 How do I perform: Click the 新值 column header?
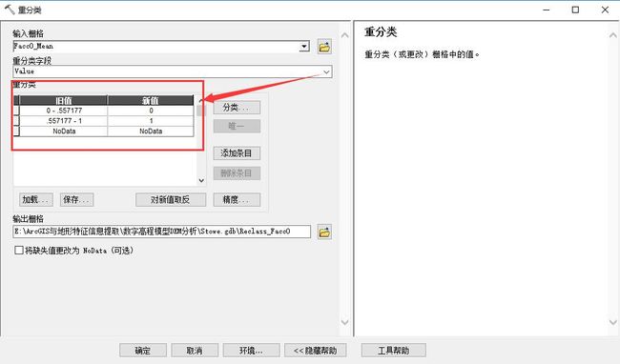click(x=151, y=100)
